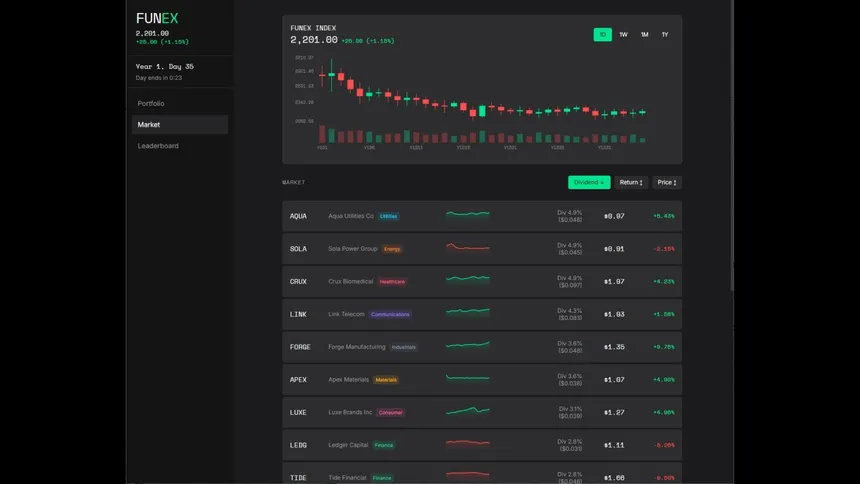This screenshot has height=484, width=860.
Task: Click the Utilities sector tag
Action: (388, 216)
